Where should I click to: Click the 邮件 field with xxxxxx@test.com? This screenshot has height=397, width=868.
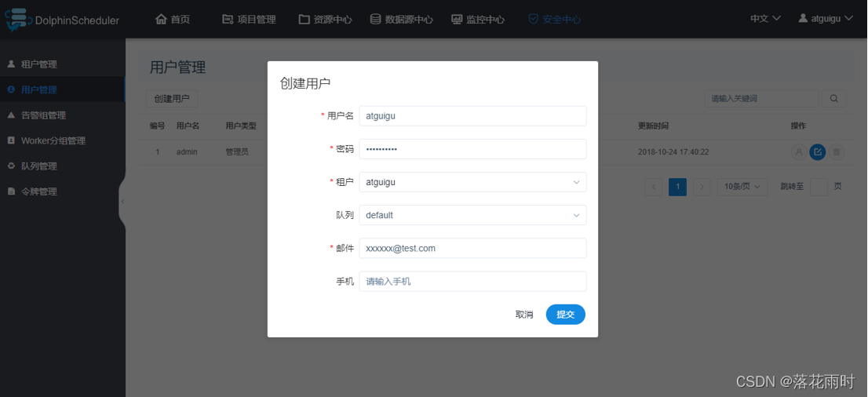click(x=472, y=248)
